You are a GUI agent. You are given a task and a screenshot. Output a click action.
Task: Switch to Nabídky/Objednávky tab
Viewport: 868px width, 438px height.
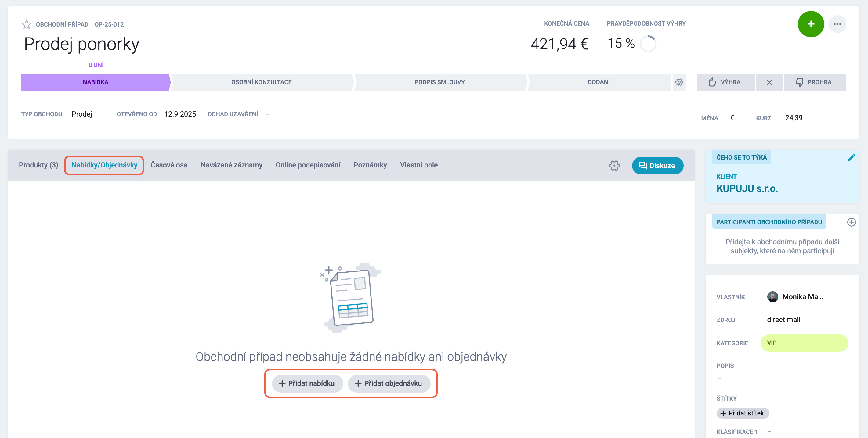[x=104, y=165]
